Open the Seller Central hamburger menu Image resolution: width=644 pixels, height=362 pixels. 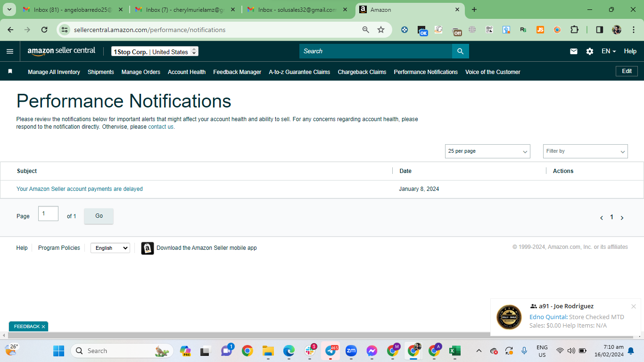(x=10, y=51)
